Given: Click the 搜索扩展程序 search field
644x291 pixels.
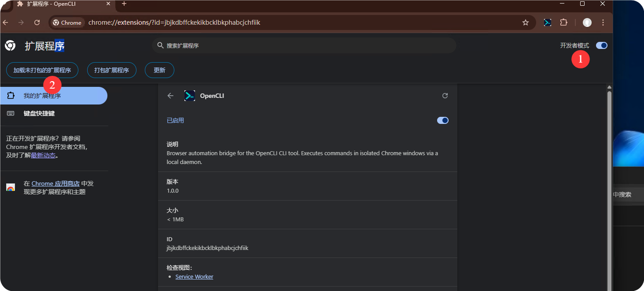Looking at the screenshot, I should (304, 45).
